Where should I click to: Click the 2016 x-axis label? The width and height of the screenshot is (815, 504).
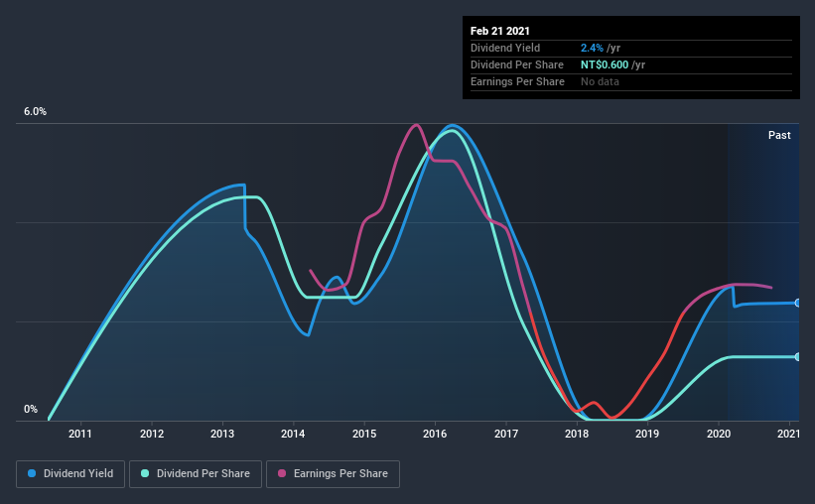(435, 434)
